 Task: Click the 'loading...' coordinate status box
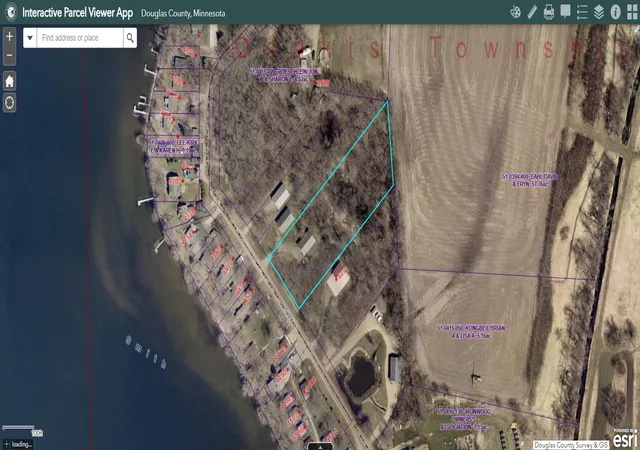click(x=18, y=444)
